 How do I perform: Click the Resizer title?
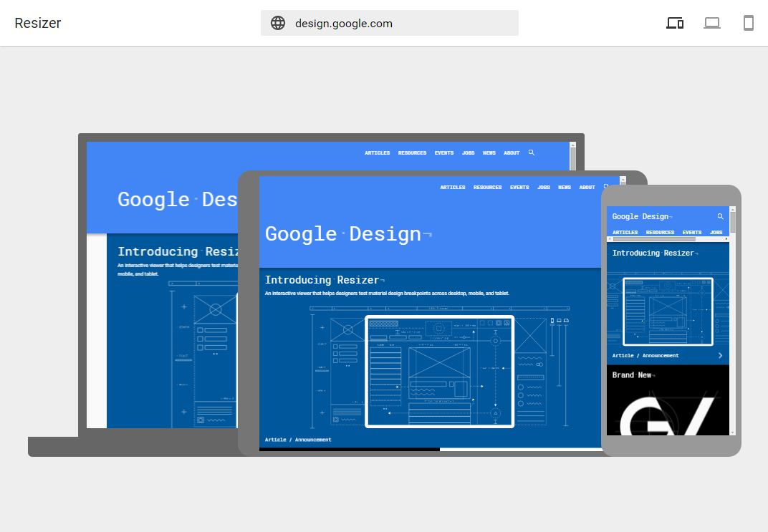38,23
